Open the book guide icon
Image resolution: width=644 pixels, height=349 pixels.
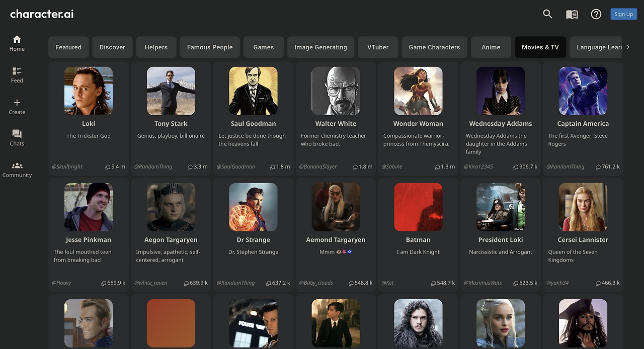click(572, 15)
